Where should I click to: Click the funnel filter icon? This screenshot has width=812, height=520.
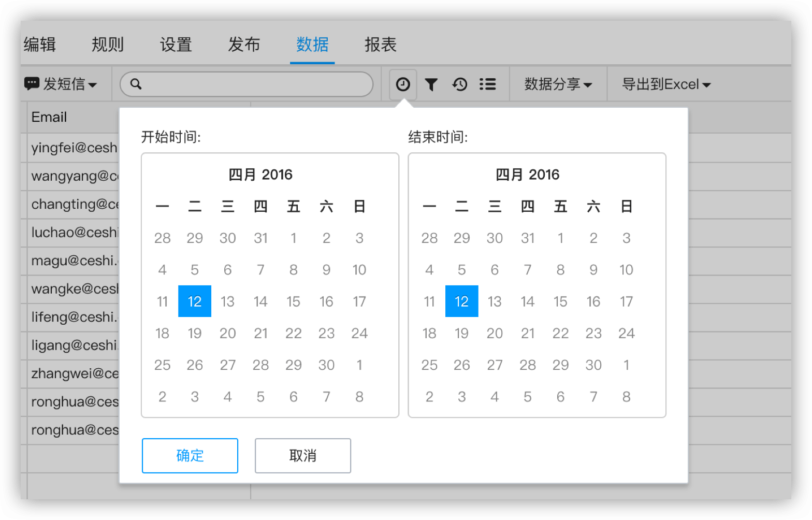pos(431,84)
